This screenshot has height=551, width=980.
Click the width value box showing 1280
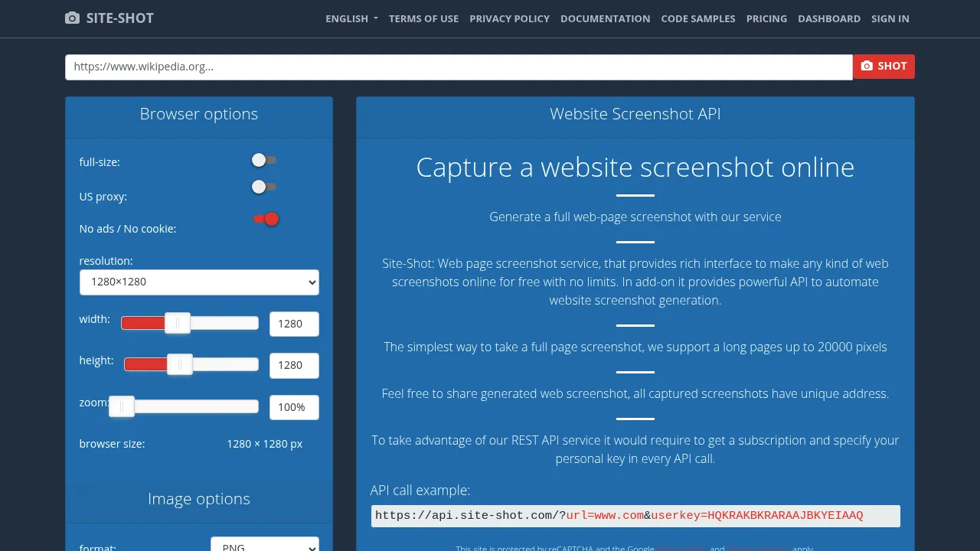(294, 324)
